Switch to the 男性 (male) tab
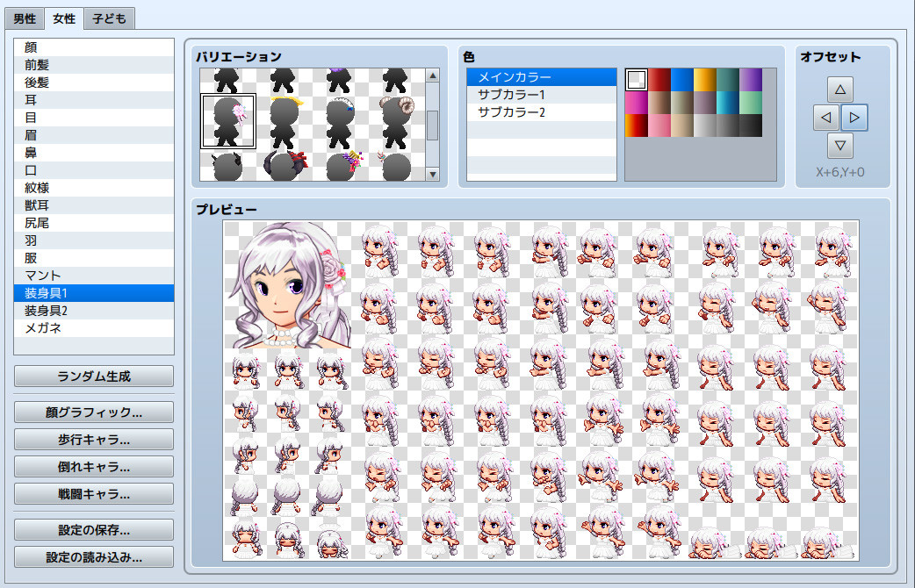The width and height of the screenshot is (915, 588). pyautogui.click(x=24, y=18)
